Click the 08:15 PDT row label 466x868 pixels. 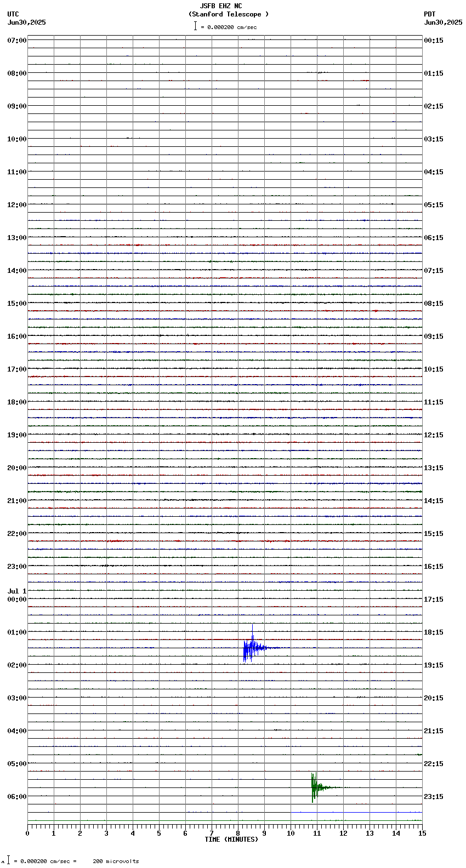434,304
